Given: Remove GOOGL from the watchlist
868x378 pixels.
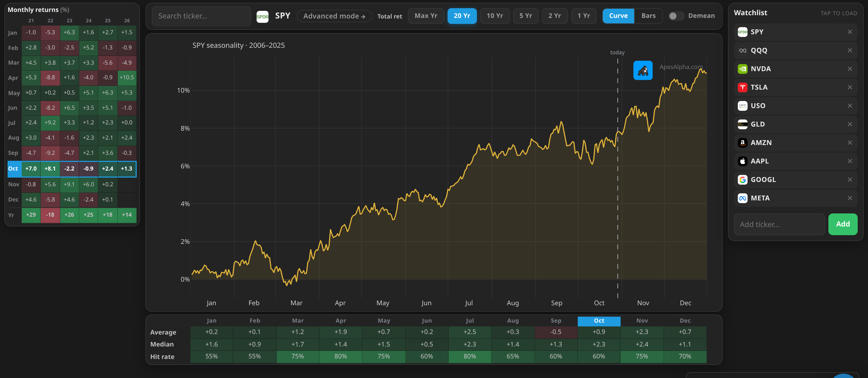Looking at the screenshot, I should coord(850,180).
